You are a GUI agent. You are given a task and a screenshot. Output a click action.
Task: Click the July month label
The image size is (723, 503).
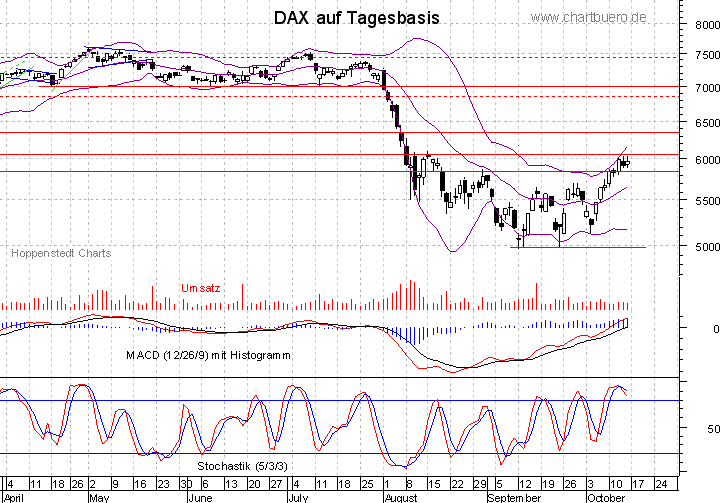298,498
